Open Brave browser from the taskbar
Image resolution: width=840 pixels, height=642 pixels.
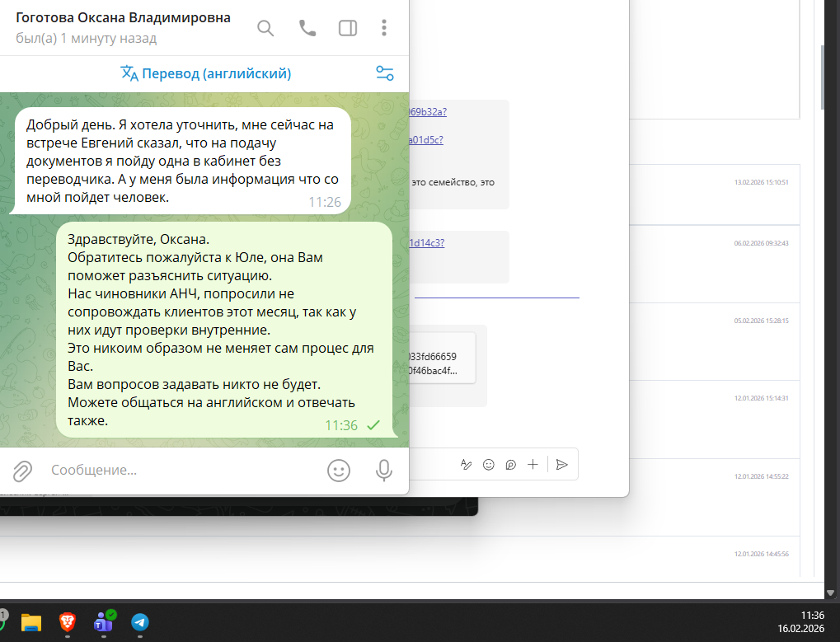point(68,623)
